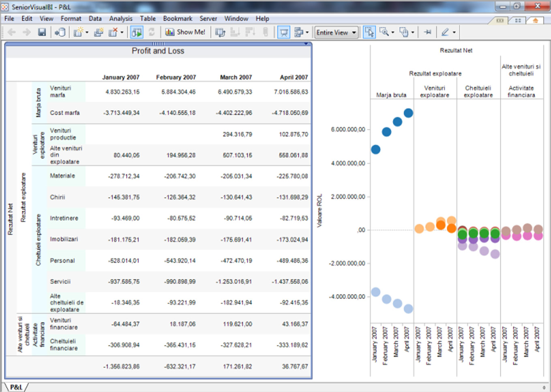Image resolution: width=551 pixels, height=392 pixels.
Task: Open the Entire View fit dropdown
Action: coord(337,32)
